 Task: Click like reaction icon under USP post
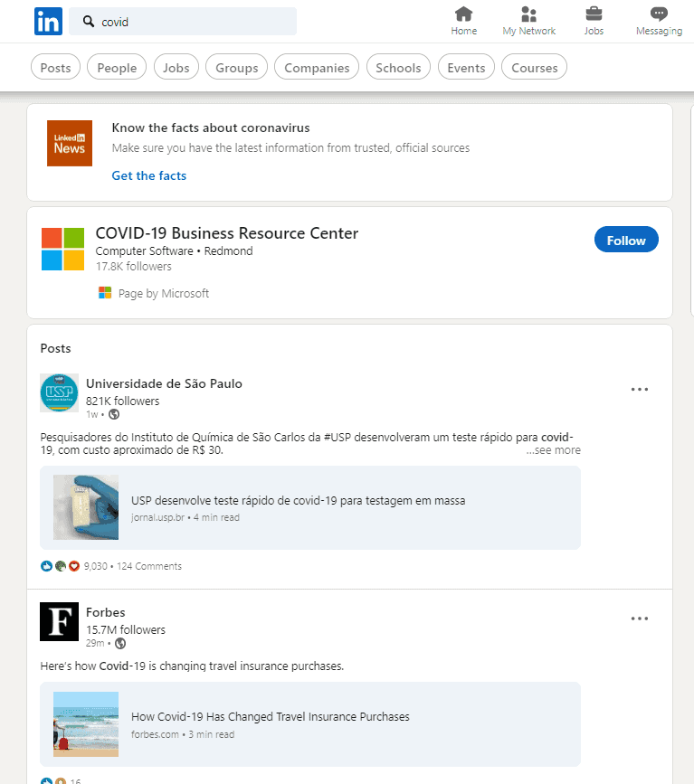[x=46, y=566]
